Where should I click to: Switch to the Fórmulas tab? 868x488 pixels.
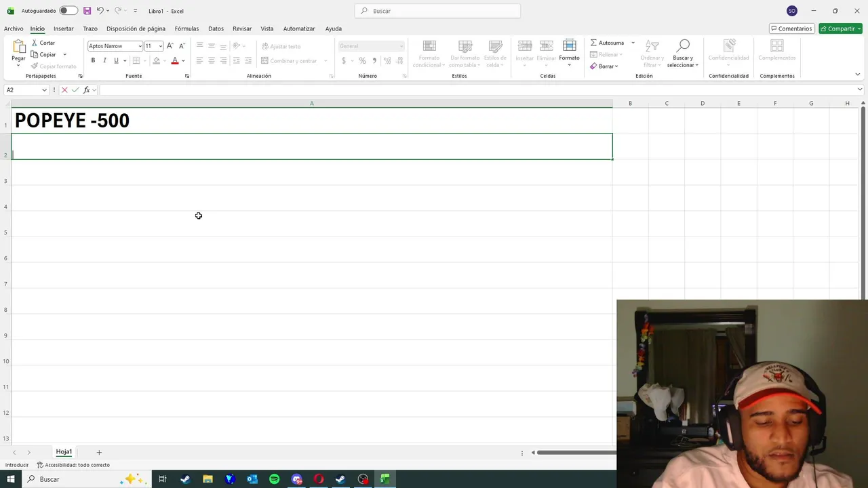pyautogui.click(x=186, y=28)
